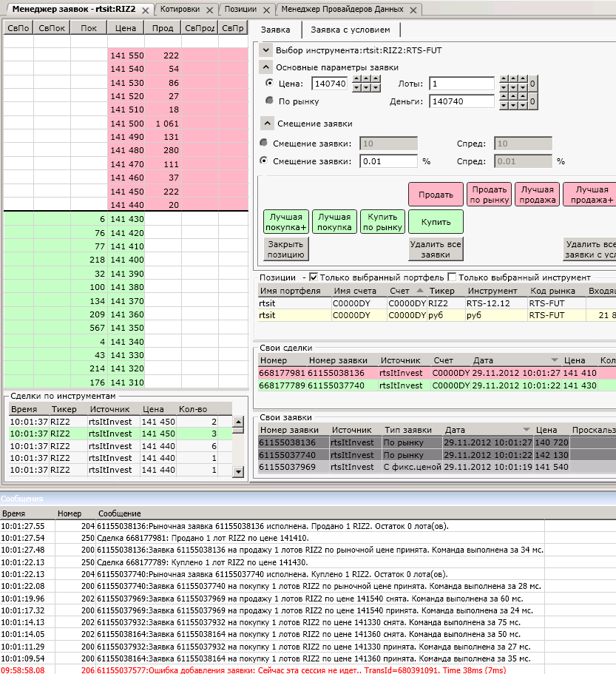Click the Купить button

(436, 222)
